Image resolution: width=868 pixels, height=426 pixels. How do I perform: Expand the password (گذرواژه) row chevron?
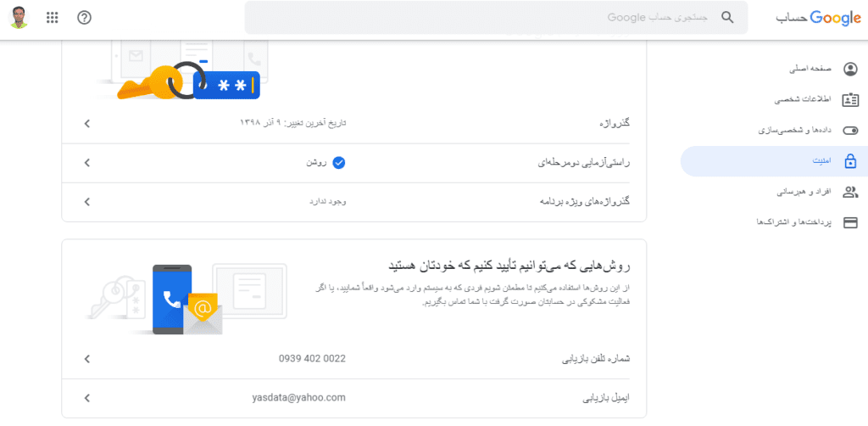pyautogui.click(x=86, y=124)
